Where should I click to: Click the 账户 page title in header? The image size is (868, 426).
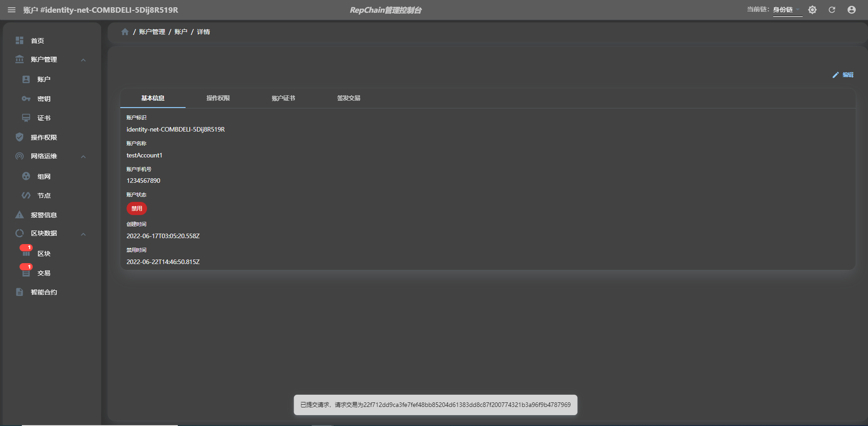click(101, 10)
